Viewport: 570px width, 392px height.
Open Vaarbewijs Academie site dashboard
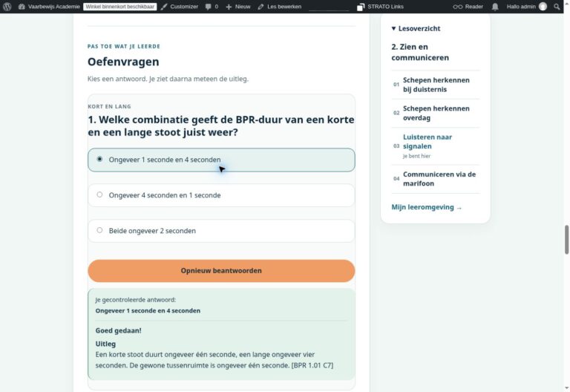pos(49,7)
